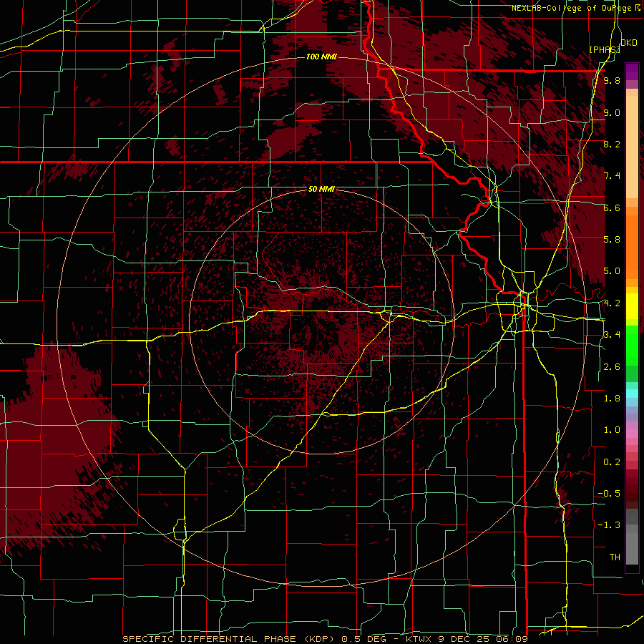Pick the bright green band of the color scale
This screenshot has height=644, width=644.
632,345
